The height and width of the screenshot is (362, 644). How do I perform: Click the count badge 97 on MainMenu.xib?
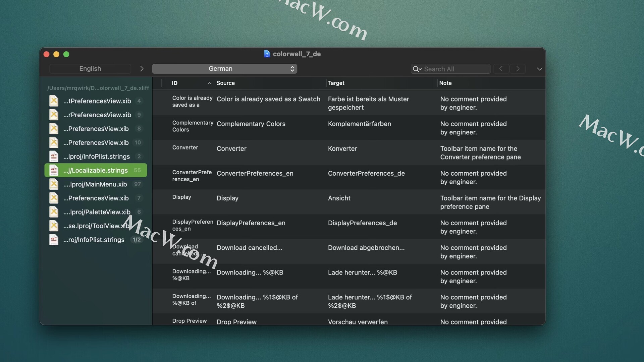pyautogui.click(x=138, y=184)
